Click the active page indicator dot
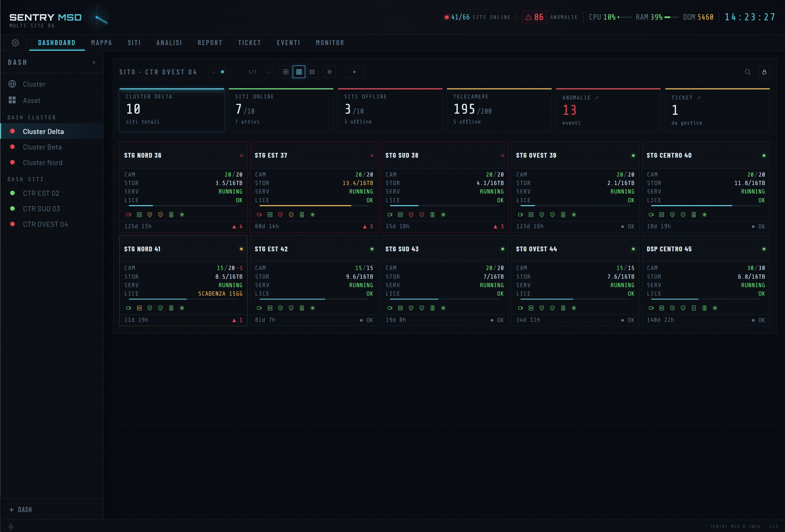The height and width of the screenshot is (532, 785). 223,72
